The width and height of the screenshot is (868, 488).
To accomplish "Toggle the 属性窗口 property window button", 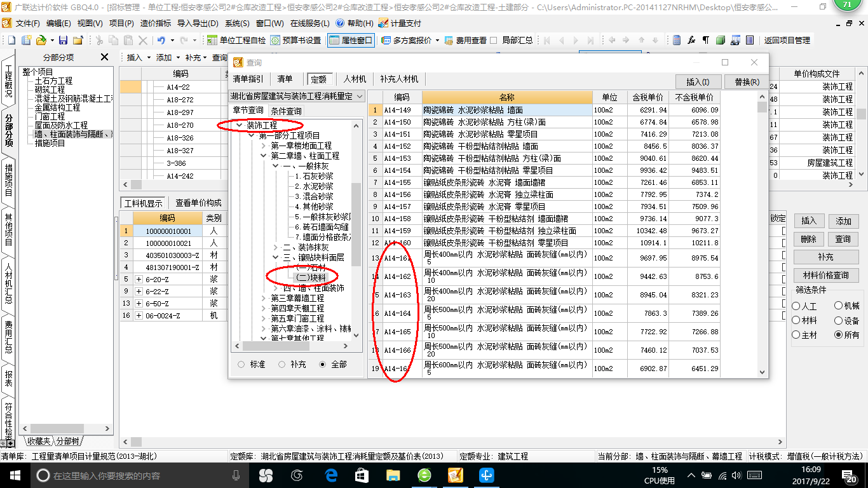I will point(351,40).
